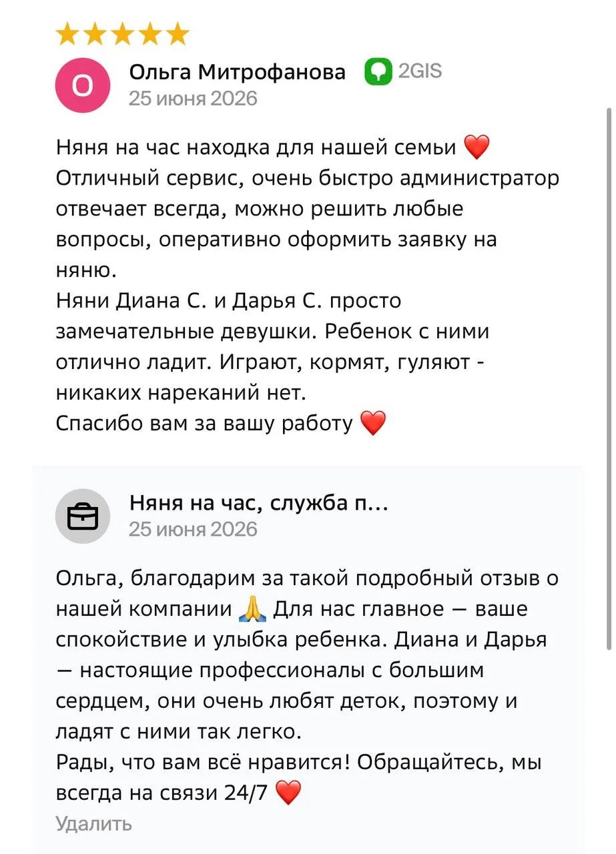Click the heart emoji after 'нашей семьи'
Screen dimensions: 616x854
pos(477,147)
